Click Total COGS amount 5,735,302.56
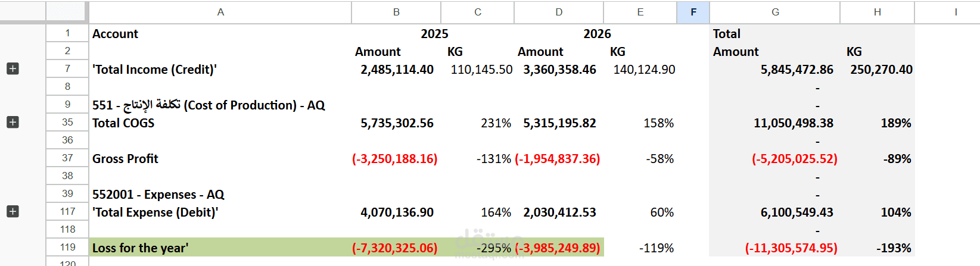Viewport: 980px width, 266px height. click(x=396, y=123)
